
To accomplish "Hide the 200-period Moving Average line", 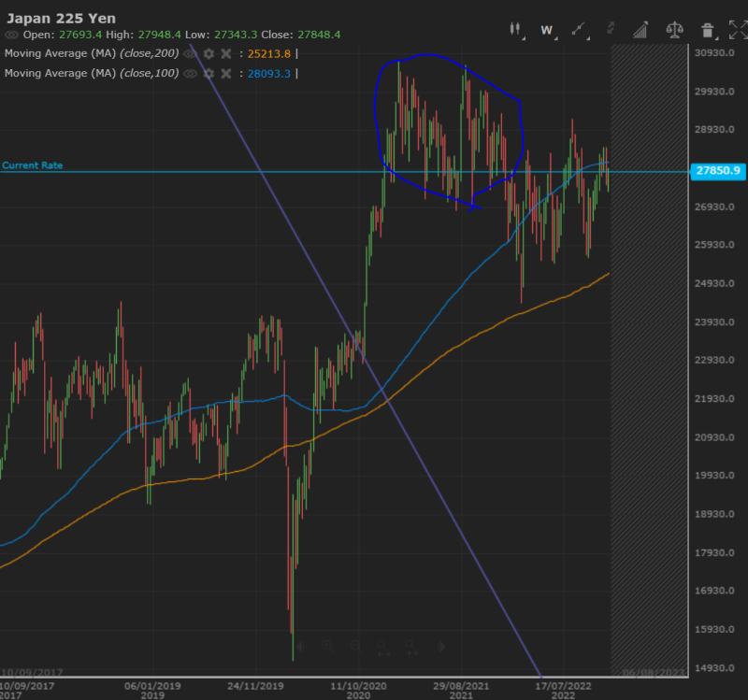I will [191, 53].
